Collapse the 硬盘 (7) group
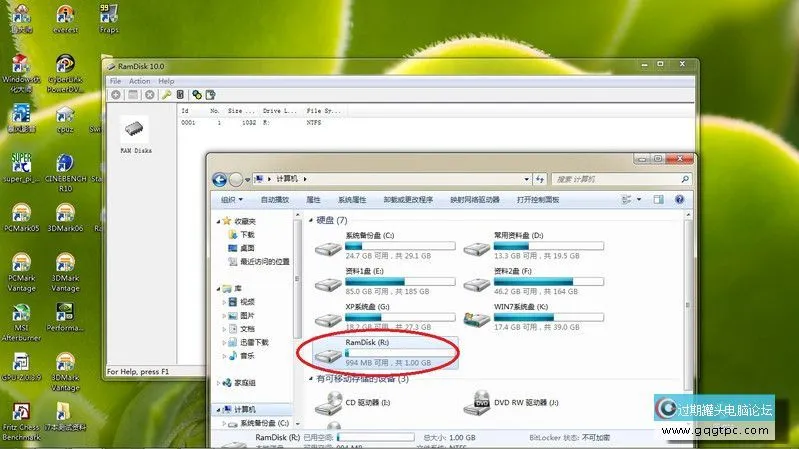This screenshot has height=449, width=799. click(x=311, y=221)
